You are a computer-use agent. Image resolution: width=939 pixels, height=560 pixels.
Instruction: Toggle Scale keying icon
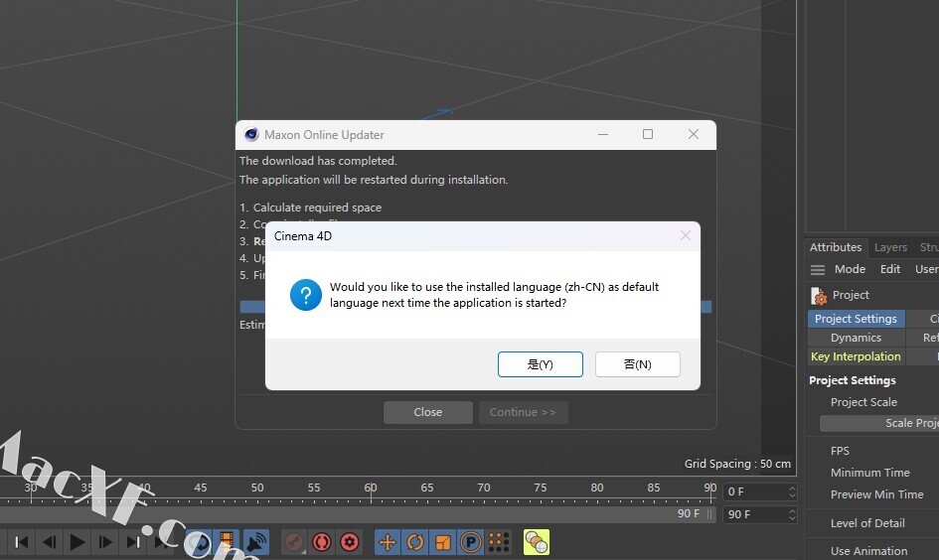443,543
